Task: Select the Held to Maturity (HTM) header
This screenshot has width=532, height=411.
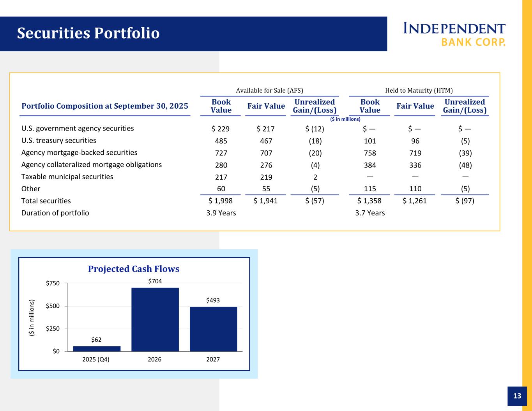Action: point(419,90)
